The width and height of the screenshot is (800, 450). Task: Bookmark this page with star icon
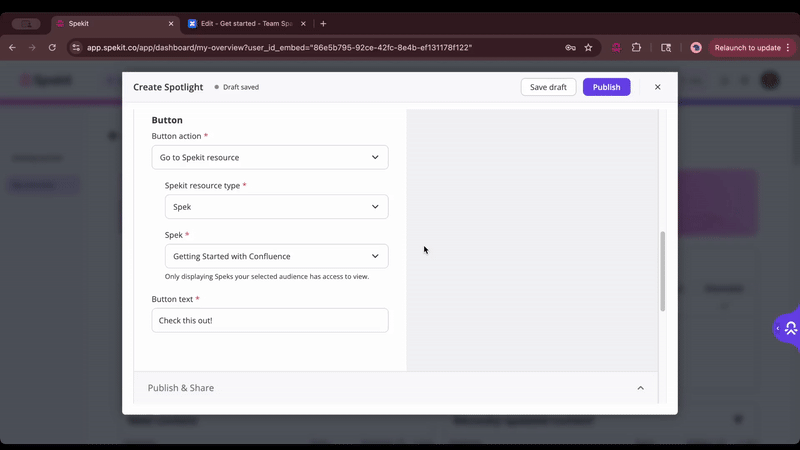point(588,47)
